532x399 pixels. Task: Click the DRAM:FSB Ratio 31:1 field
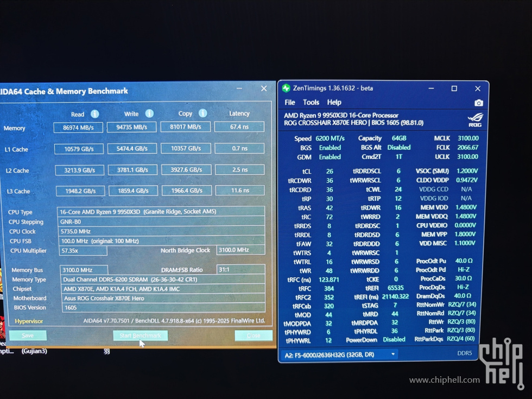[x=240, y=269]
